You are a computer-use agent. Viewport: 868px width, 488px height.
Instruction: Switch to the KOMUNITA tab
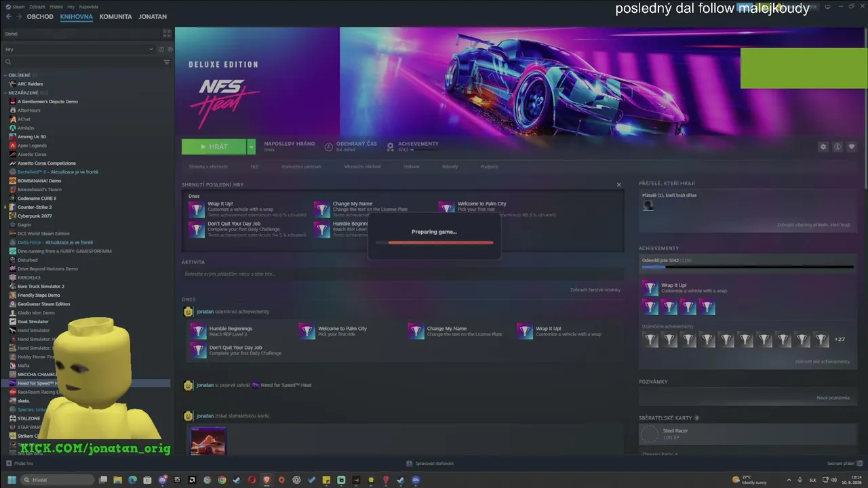pos(116,16)
